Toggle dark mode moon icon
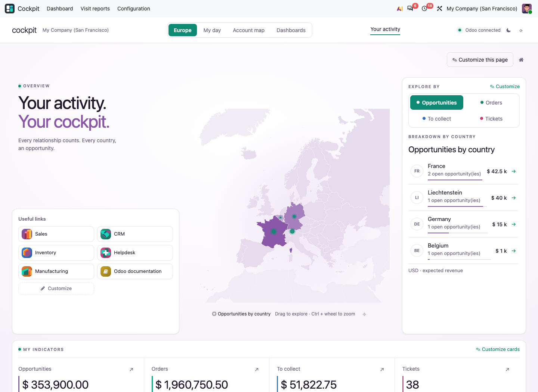538x392 pixels. (x=508, y=30)
